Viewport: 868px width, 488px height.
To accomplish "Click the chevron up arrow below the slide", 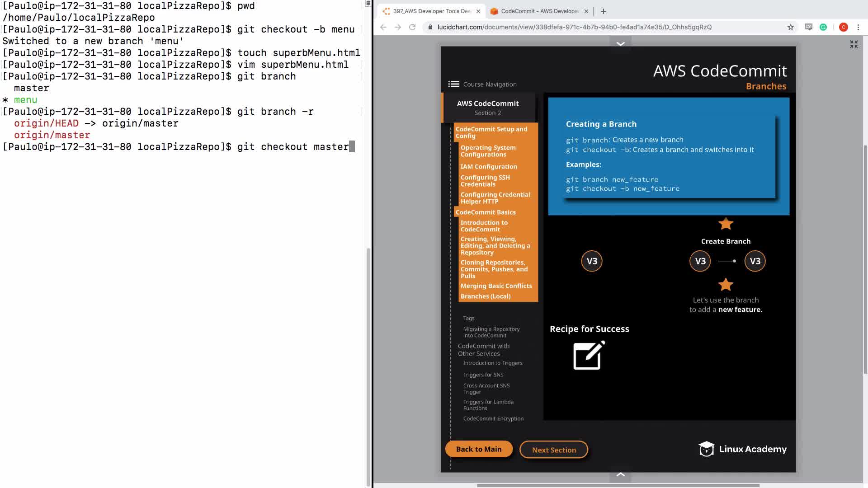I will pos(620,474).
